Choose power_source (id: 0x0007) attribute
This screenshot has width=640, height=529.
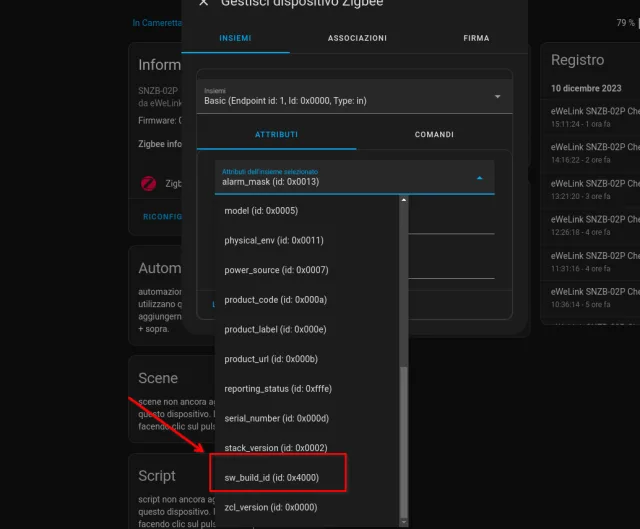(x=307, y=270)
